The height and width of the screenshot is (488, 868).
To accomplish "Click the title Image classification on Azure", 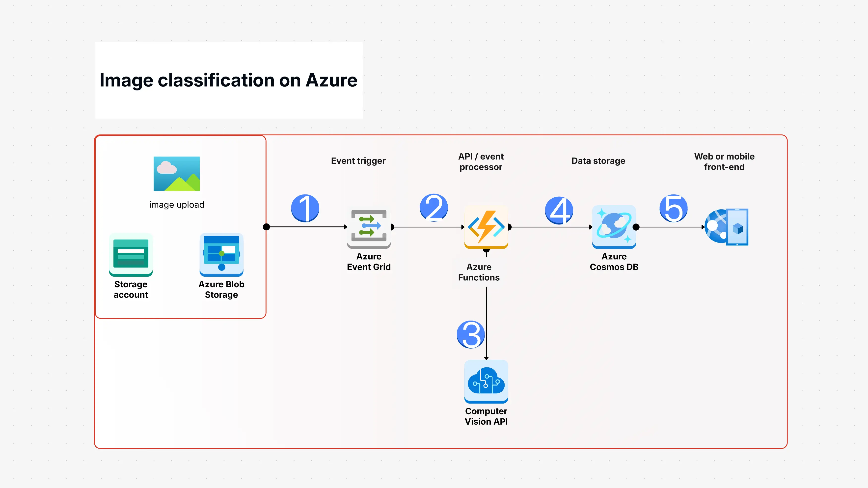I will [228, 80].
